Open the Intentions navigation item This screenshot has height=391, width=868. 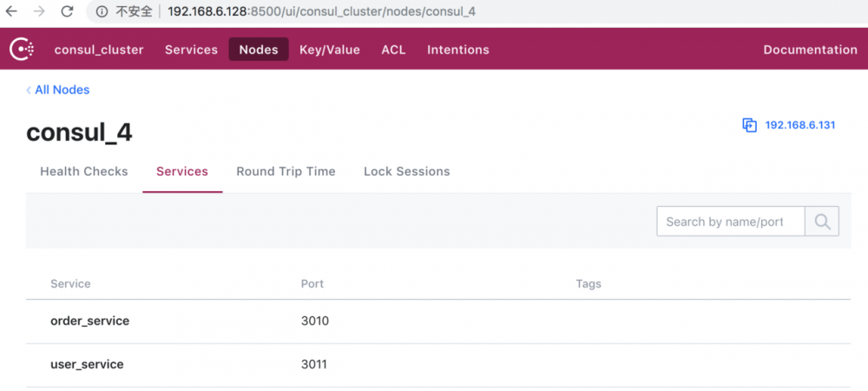pyautogui.click(x=457, y=50)
